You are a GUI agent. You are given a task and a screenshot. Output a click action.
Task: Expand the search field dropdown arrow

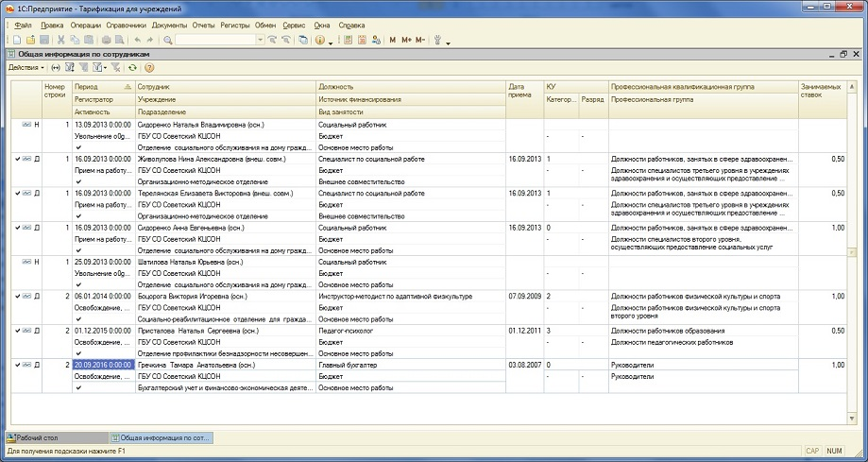tap(258, 40)
